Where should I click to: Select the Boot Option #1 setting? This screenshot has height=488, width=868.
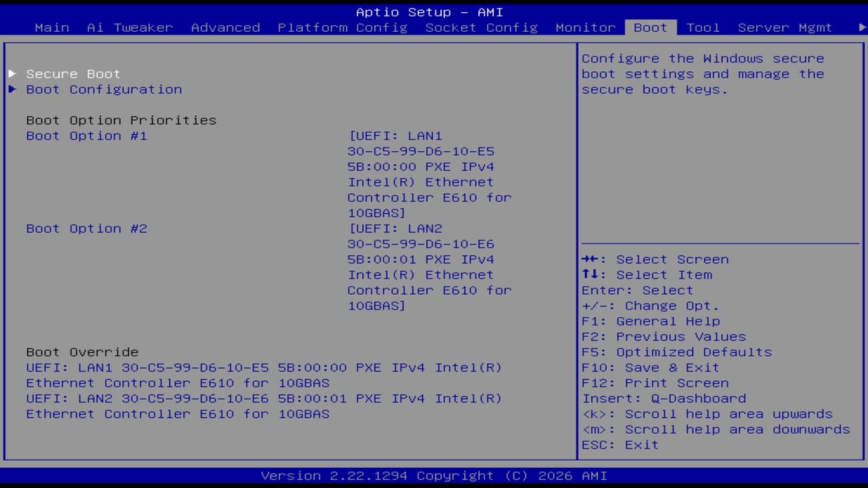86,136
